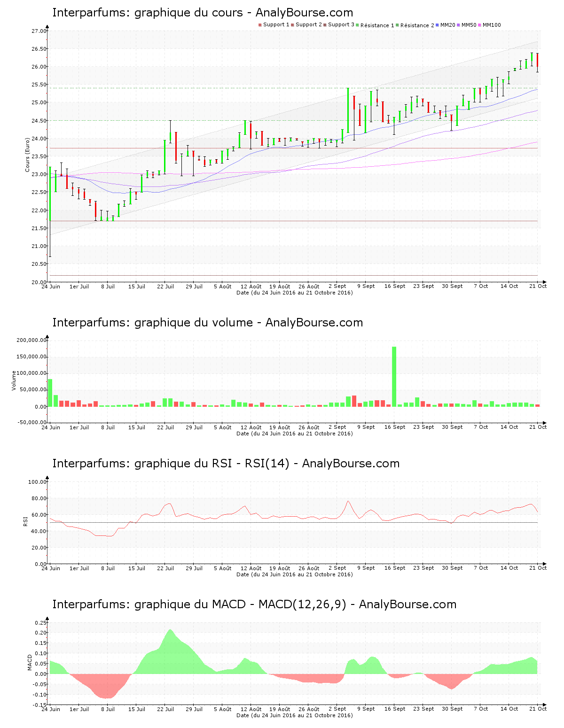
Task: Click the 'graphique du MACD - MACD(12,26,9)' title
Action: click(x=254, y=604)
